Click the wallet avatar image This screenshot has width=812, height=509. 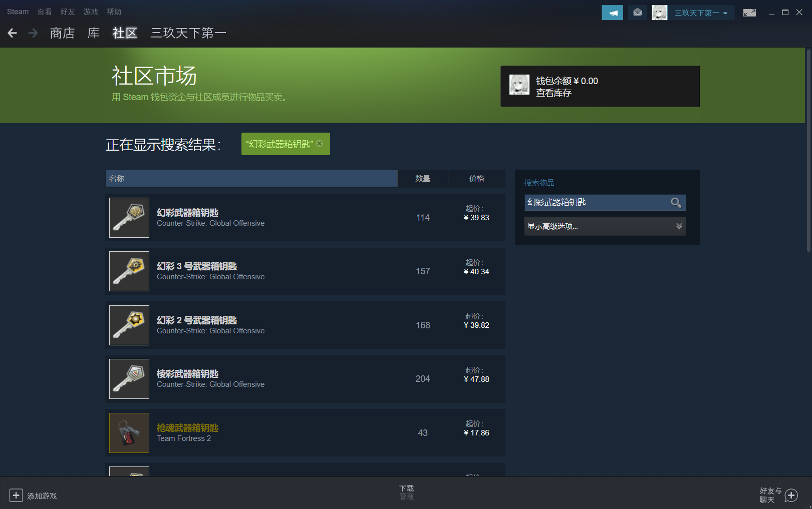pyautogui.click(x=519, y=85)
